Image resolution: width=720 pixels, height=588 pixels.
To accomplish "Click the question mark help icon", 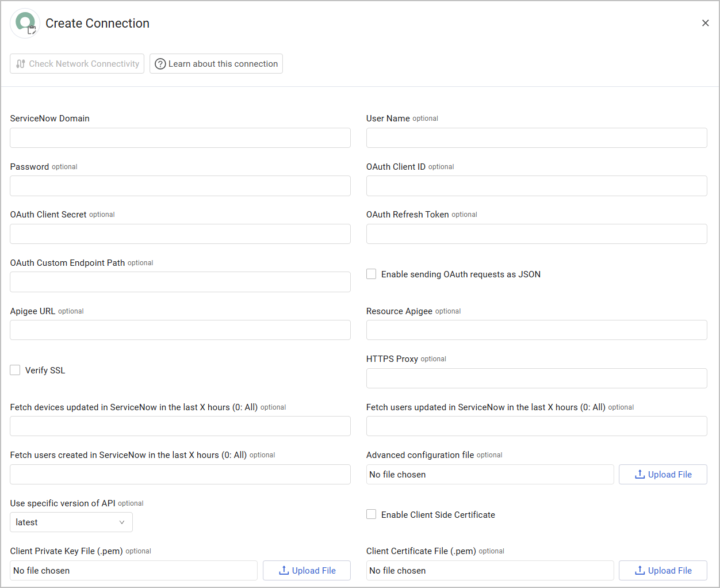I will (160, 64).
